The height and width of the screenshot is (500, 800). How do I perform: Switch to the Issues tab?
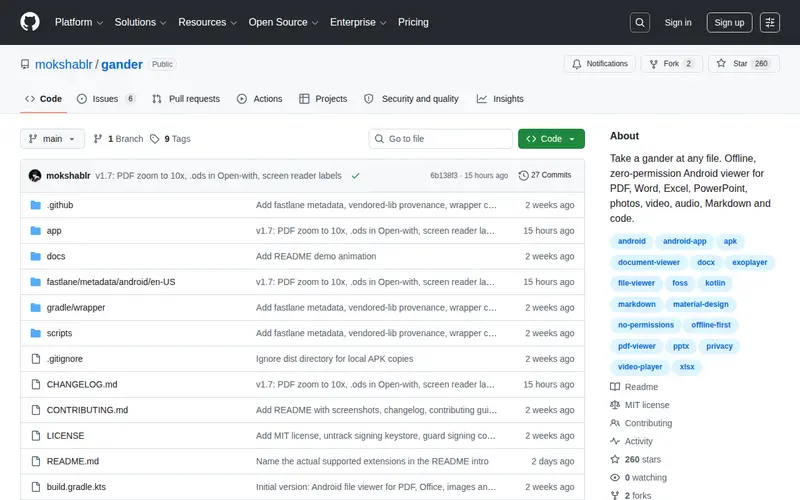(x=106, y=99)
